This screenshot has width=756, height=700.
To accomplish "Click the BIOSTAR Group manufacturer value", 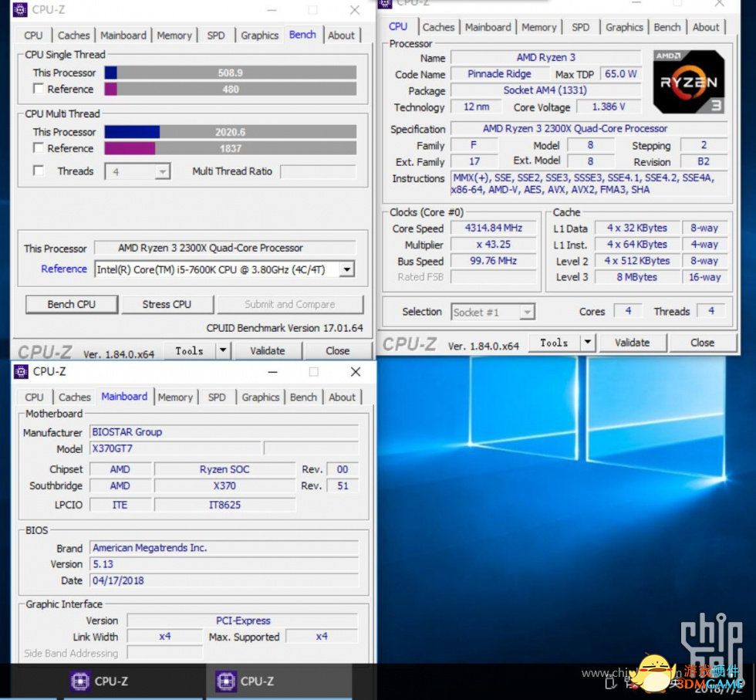I will click(224, 431).
